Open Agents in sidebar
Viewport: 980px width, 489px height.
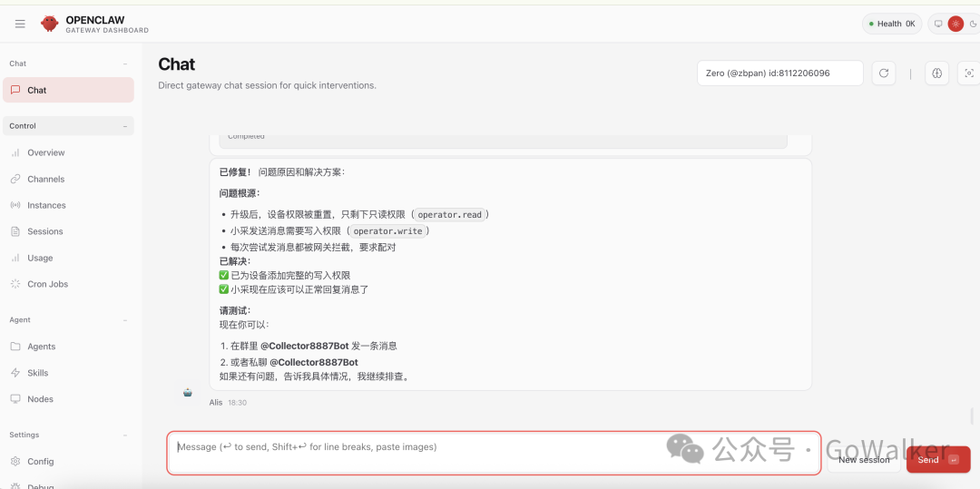tap(68, 347)
